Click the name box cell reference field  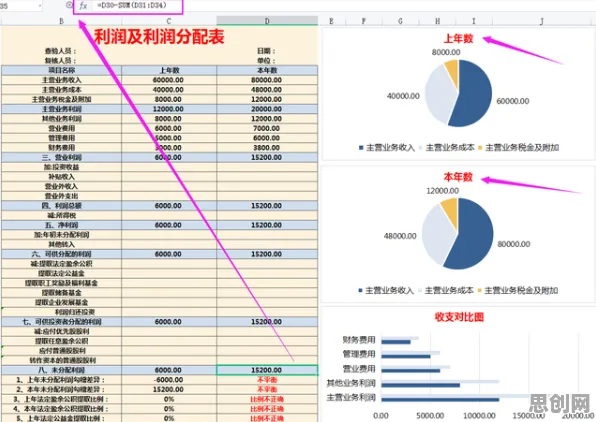[x=18, y=6]
